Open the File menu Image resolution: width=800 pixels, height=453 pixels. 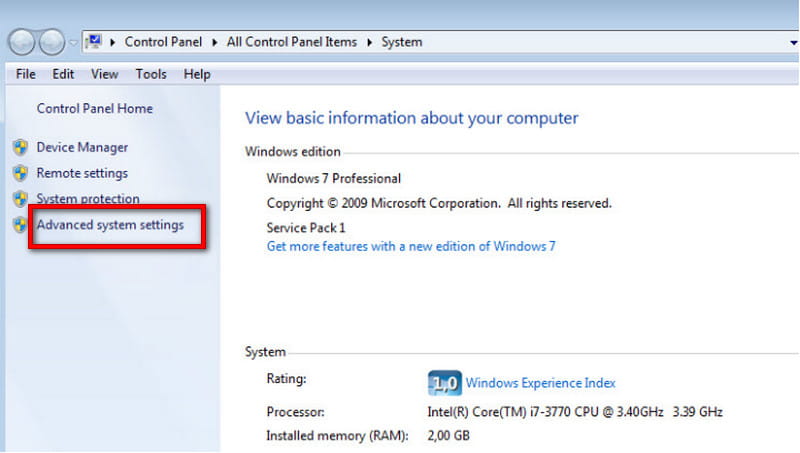(x=26, y=74)
